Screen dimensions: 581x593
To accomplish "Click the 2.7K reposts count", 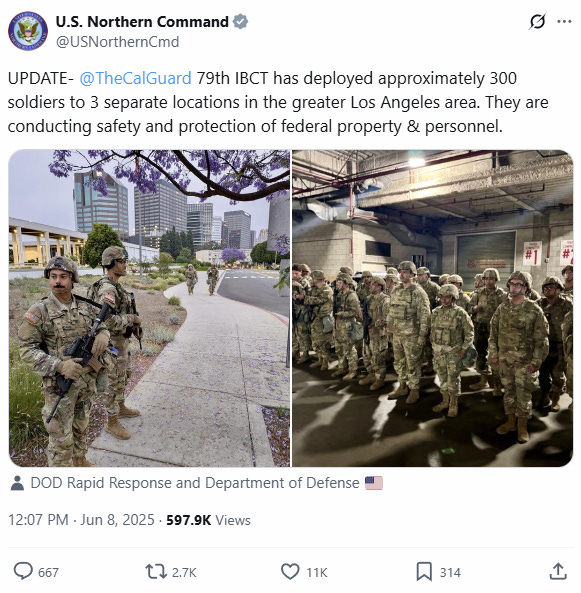I will click(x=184, y=573).
